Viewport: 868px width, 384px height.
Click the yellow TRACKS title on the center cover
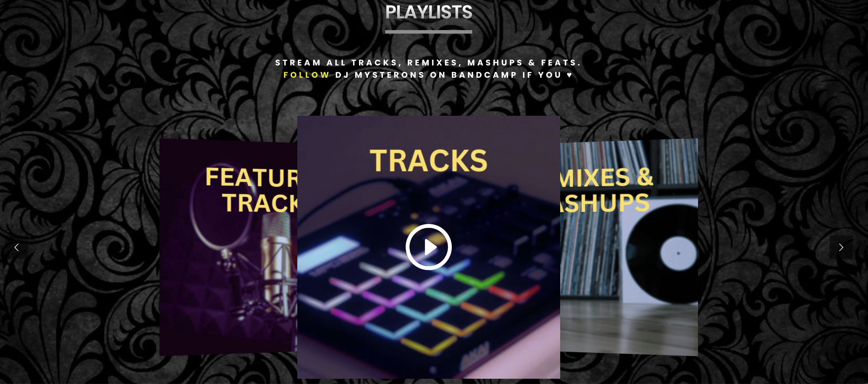click(x=429, y=161)
